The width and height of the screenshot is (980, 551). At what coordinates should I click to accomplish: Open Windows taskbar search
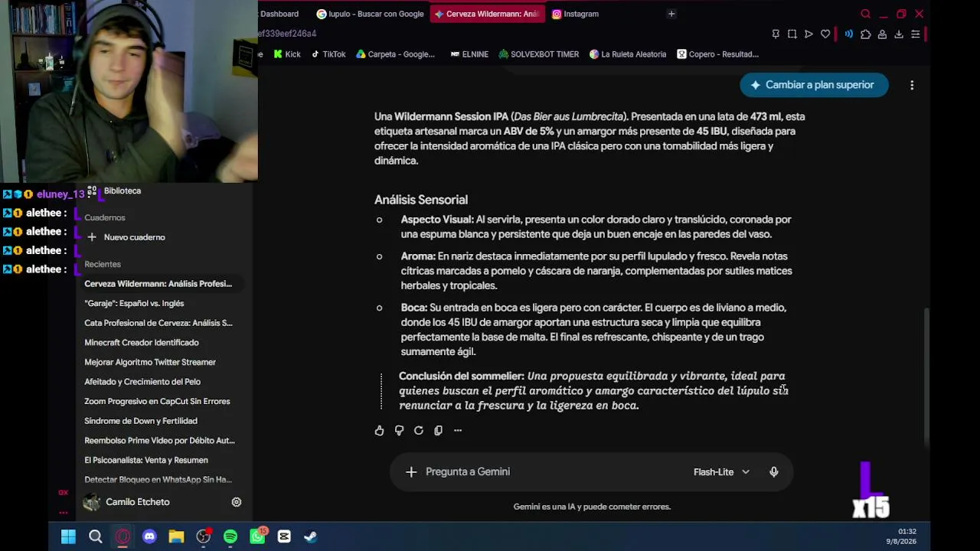(x=96, y=536)
